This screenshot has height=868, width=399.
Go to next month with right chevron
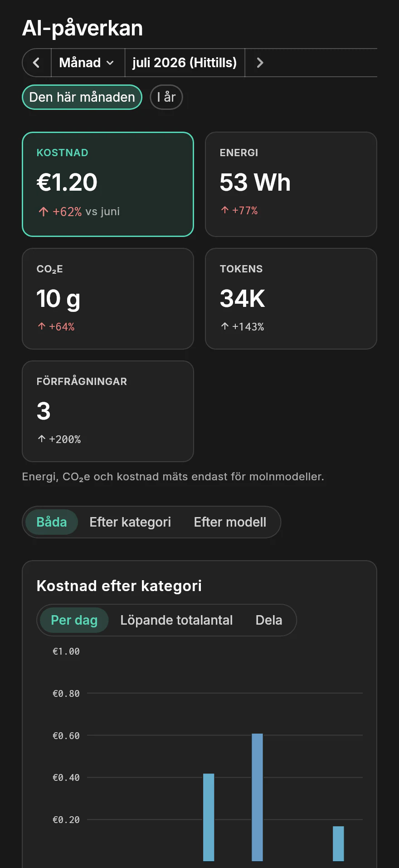coord(260,63)
